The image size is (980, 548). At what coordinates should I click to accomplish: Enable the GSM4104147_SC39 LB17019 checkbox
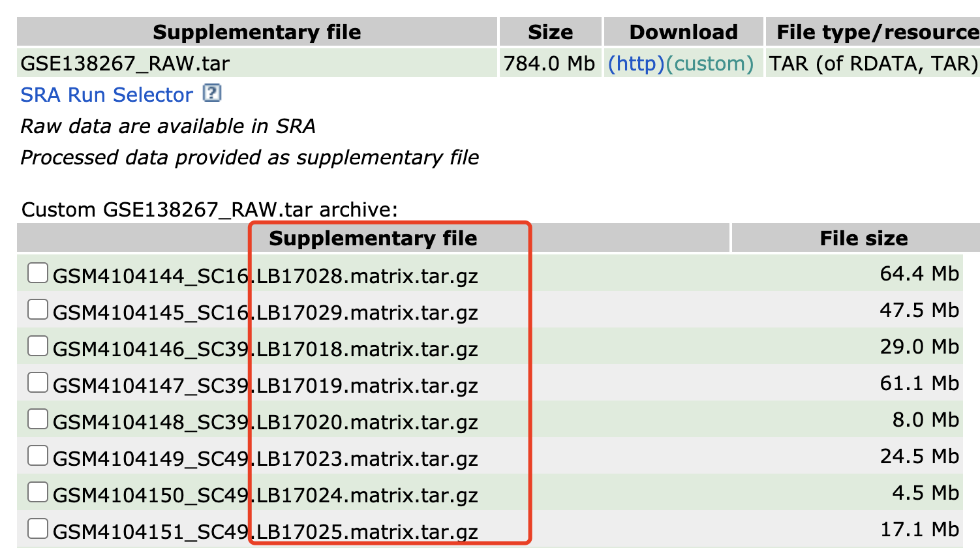[x=38, y=383]
